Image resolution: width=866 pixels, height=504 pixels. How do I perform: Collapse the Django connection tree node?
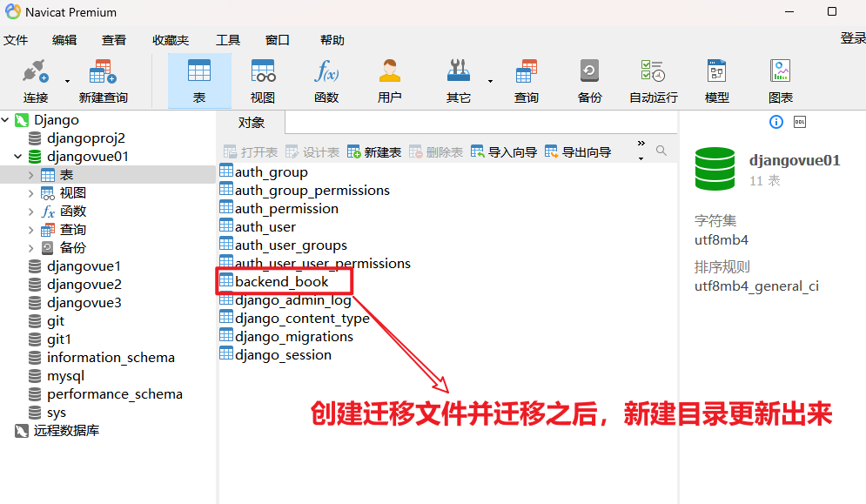pos(5,120)
